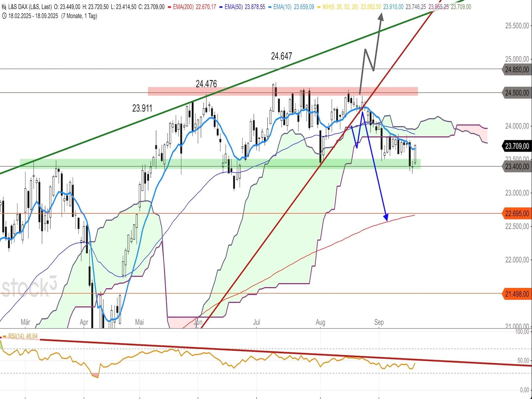The width and height of the screenshot is (532, 399).
Task: Click the RSI 50,00 axis label
Action: [523, 361]
